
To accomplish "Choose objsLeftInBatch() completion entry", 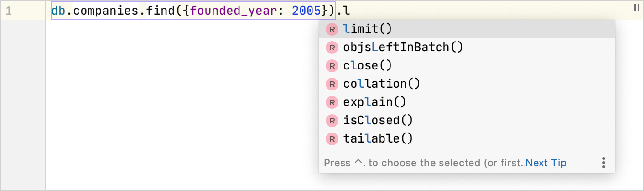I will point(467,48).
